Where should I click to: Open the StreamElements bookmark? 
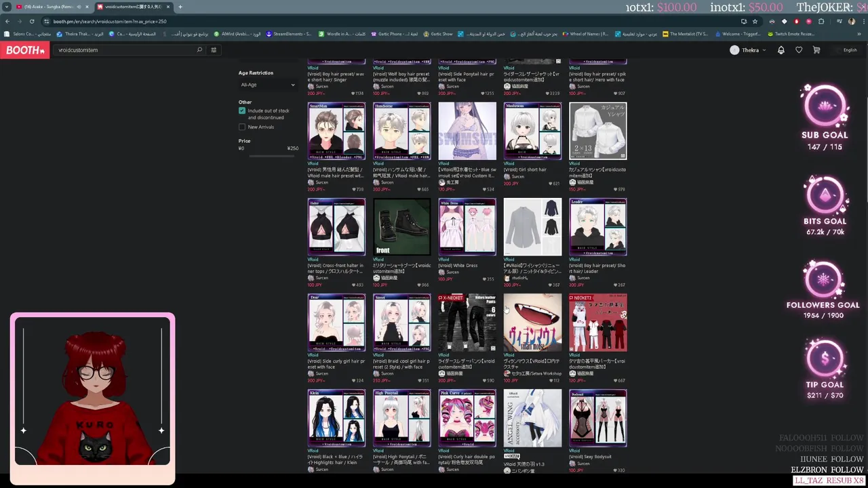[289, 34]
